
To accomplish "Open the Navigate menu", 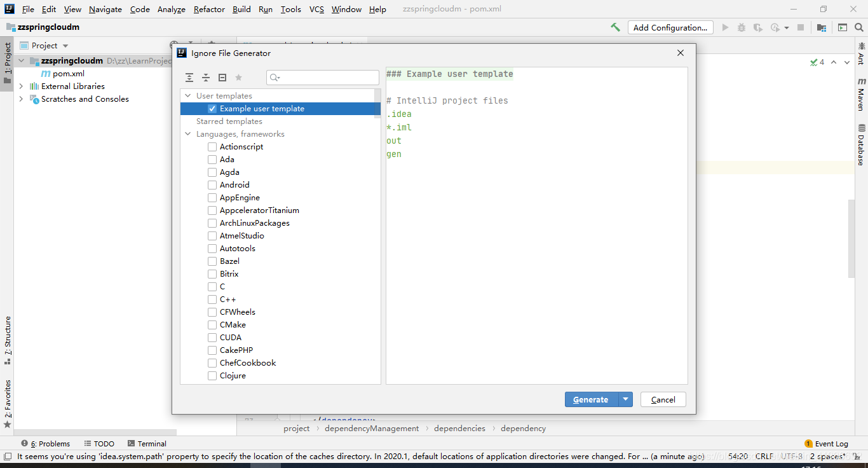I will pyautogui.click(x=105, y=9).
